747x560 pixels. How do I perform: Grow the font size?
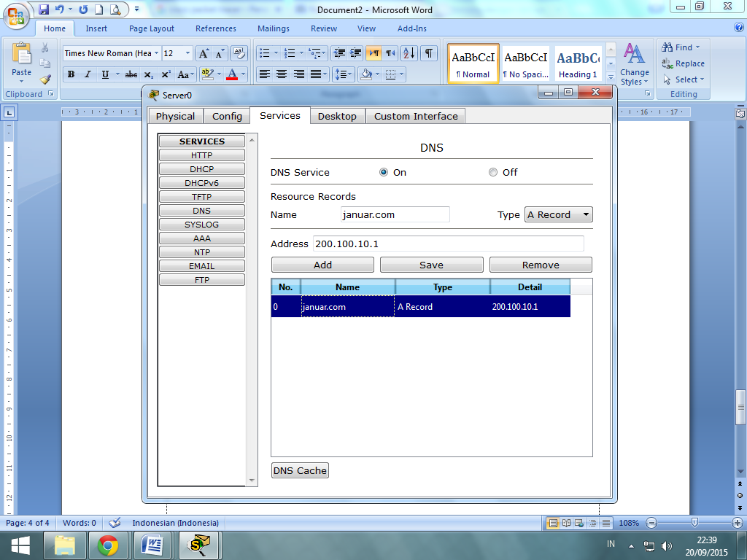click(204, 53)
